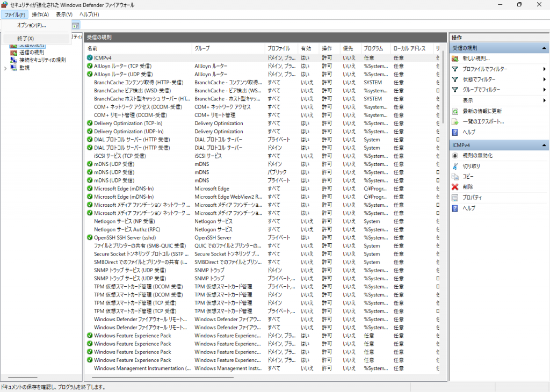Click the 切り取り scissors icon
This screenshot has height=392, width=550.
[x=455, y=166]
